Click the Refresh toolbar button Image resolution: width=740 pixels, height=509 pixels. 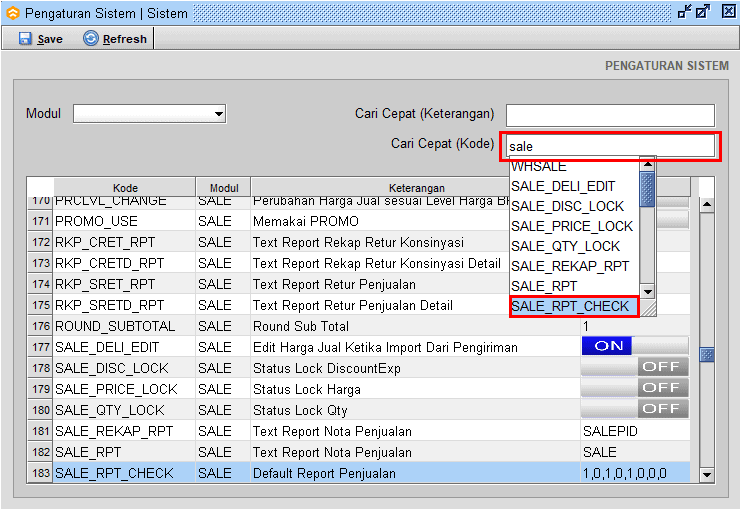(115, 39)
